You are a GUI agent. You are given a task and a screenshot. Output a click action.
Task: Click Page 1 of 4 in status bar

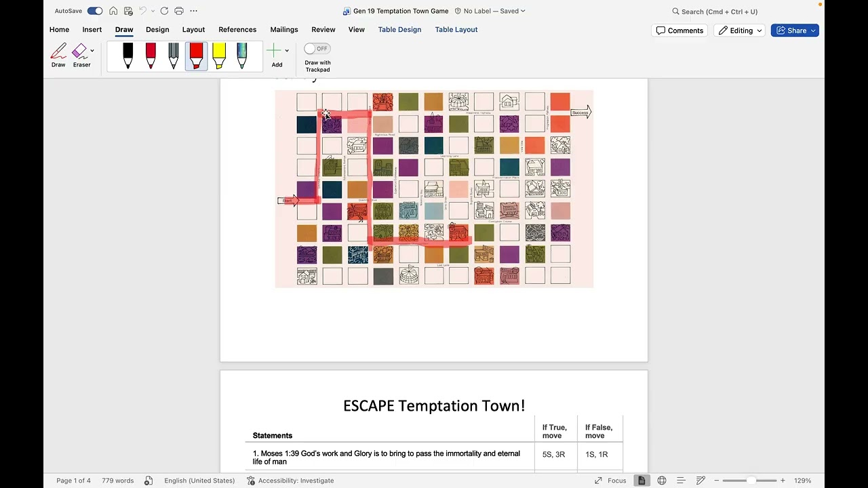[73, 481]
